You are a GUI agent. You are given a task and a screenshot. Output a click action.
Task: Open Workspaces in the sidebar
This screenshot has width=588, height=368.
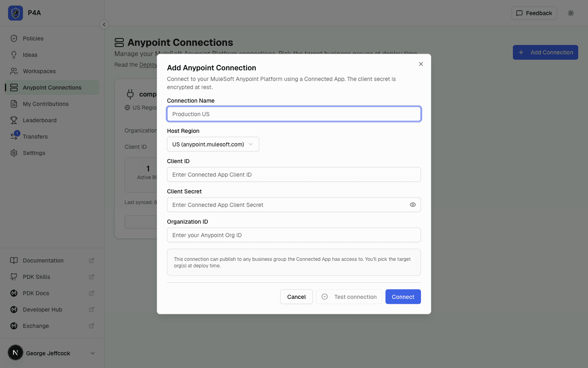52,71
